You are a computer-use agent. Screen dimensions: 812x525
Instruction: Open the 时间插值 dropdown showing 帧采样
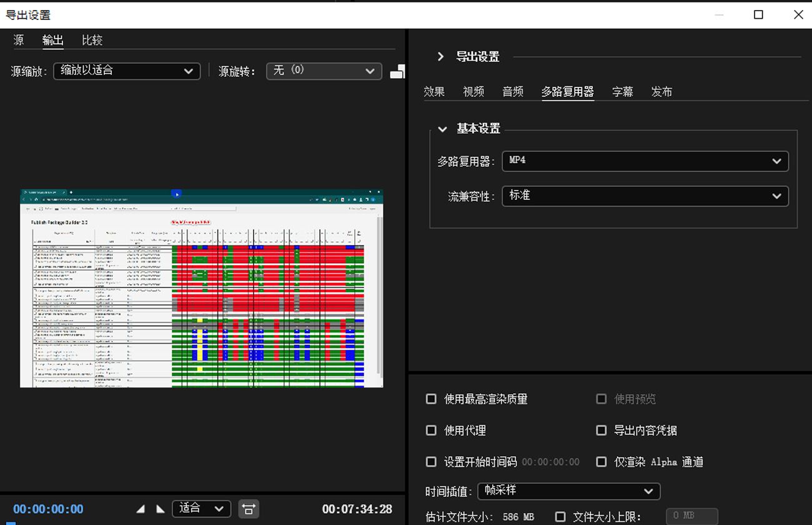[568, 491]
